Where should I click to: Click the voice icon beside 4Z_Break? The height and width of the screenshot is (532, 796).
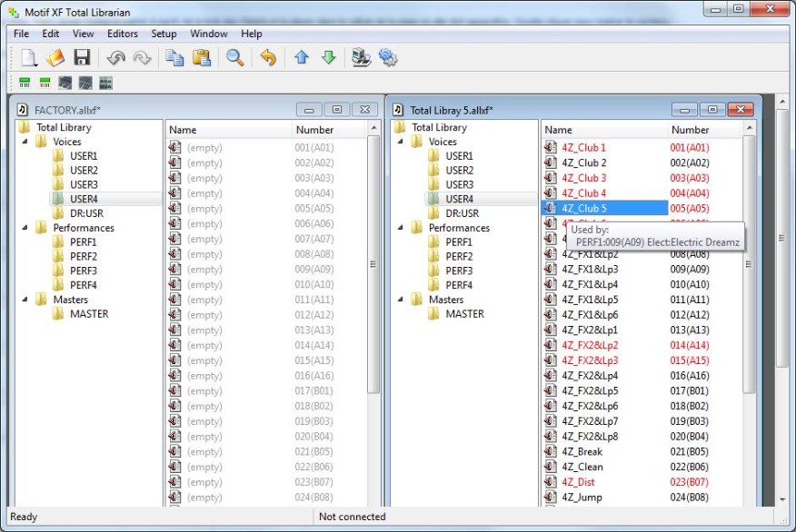point(551,451)
